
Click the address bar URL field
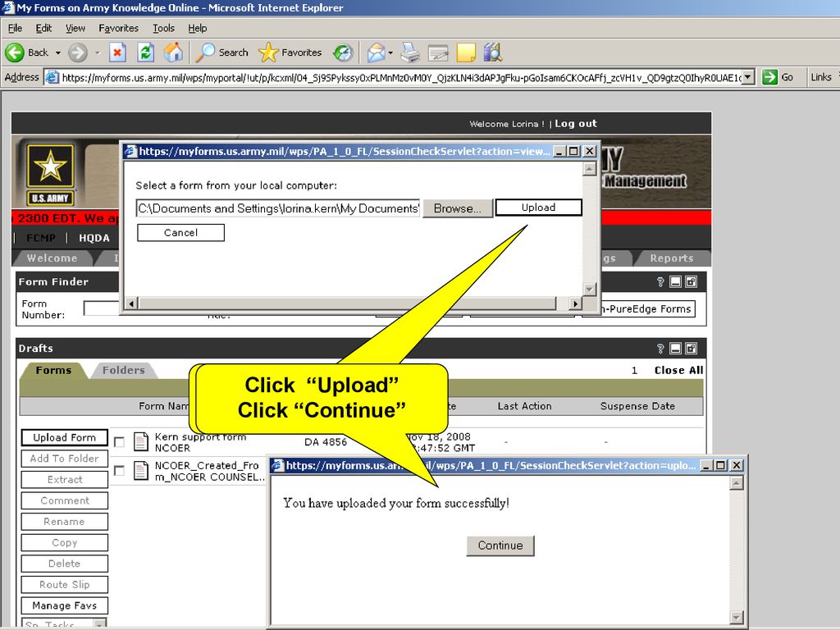click(401, 77)
